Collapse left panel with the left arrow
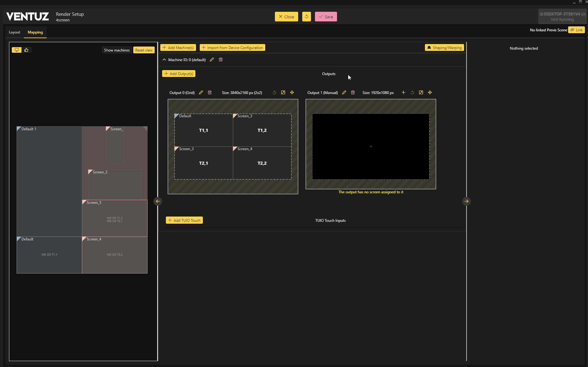The width and height of the screenshot is (588, 367). pos(158,201)
